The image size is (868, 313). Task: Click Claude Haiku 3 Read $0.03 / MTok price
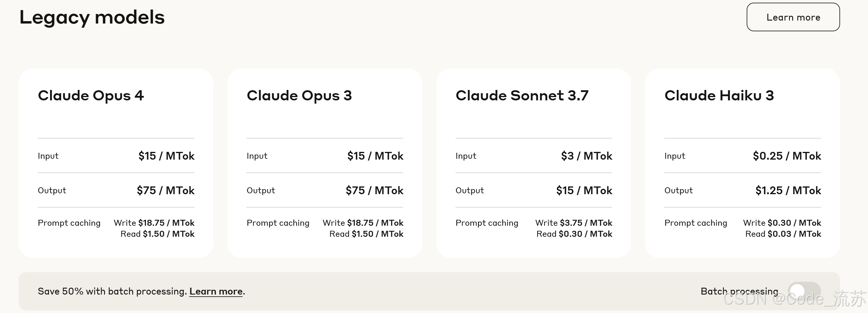click(783, 234)
